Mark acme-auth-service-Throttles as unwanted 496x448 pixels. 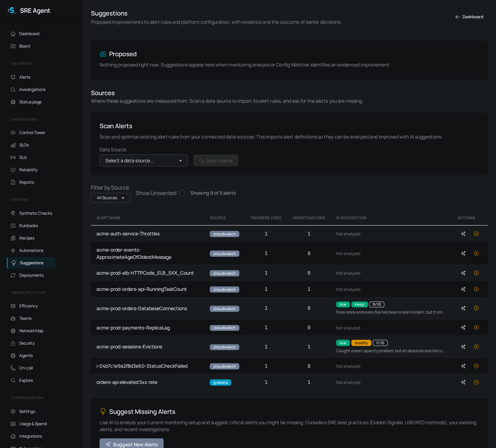[476, 234]
